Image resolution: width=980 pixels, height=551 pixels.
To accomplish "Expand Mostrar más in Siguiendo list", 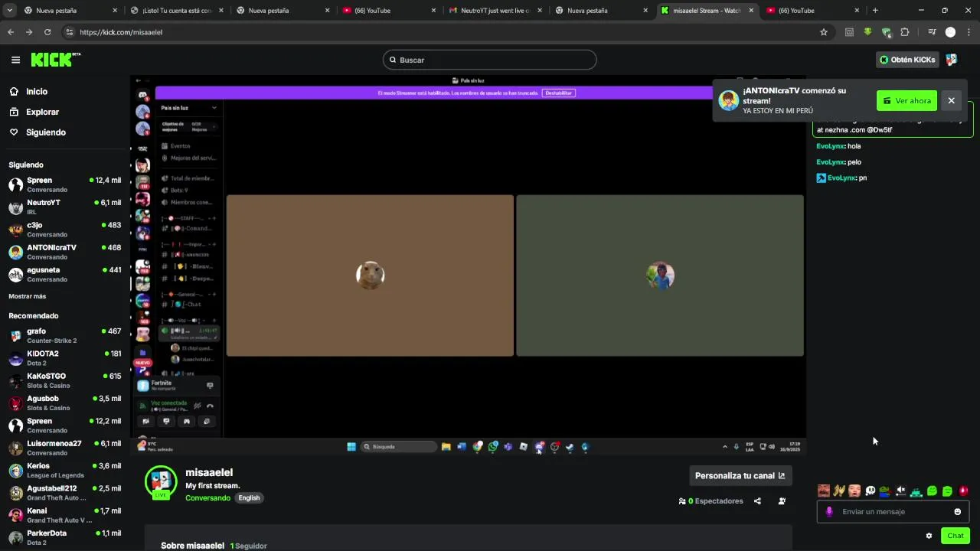I will coord(28,296).
